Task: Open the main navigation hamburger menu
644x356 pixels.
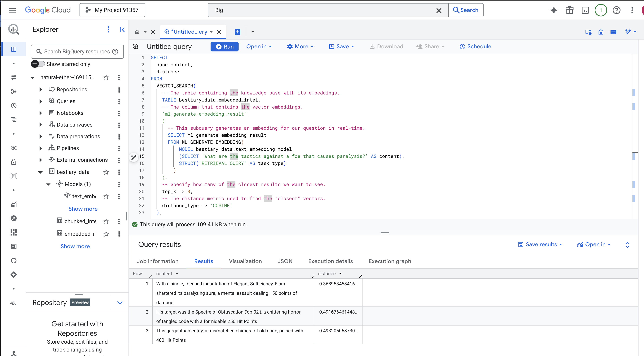Action: pyautogui.click(x=12, y=10)
